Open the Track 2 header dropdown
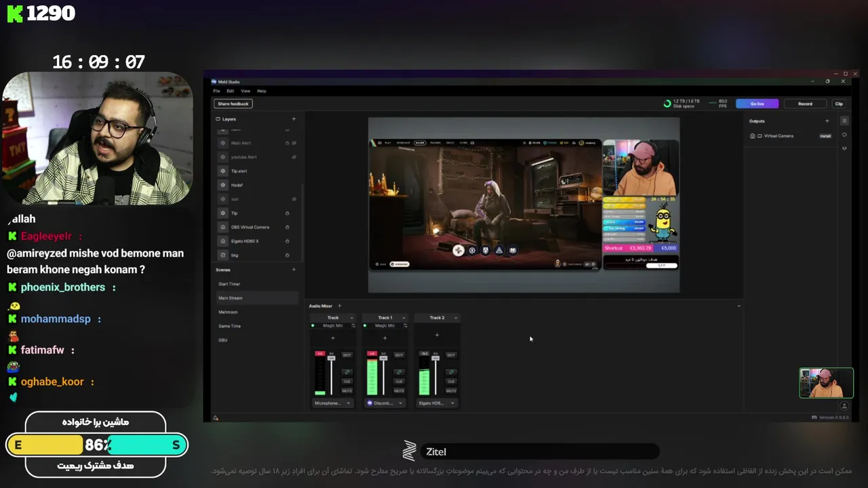 456,318
